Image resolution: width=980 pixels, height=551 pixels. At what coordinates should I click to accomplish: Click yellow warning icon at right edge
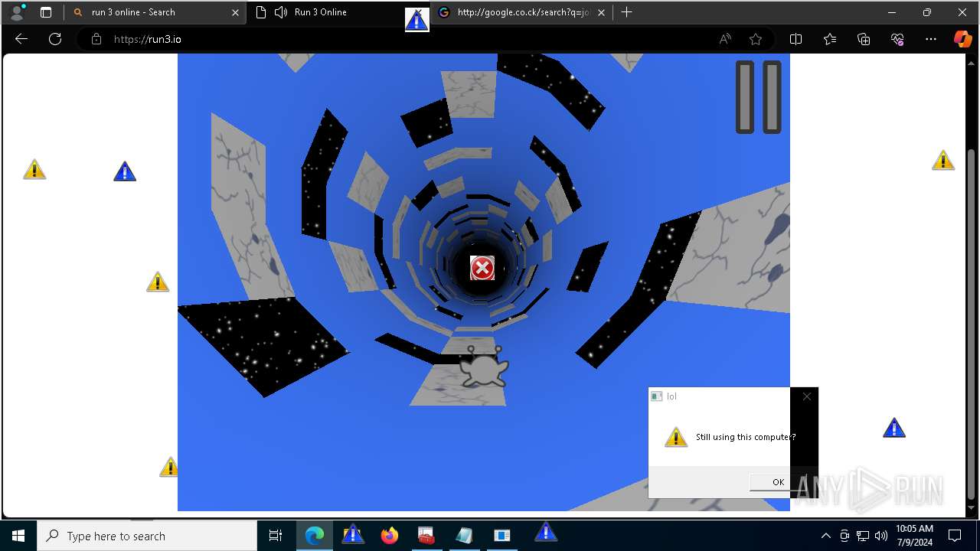pos(943,160)
